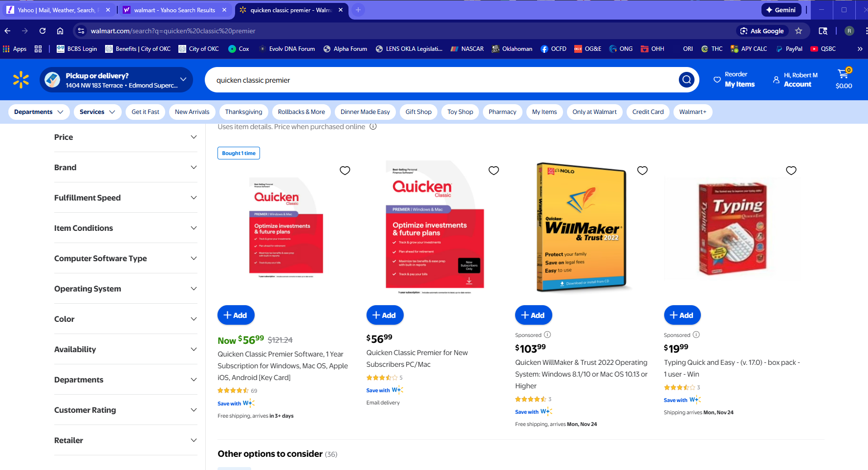Click the blue search magnifier button
This screenshot has height=470, width=868.
(x=687, y=80)
